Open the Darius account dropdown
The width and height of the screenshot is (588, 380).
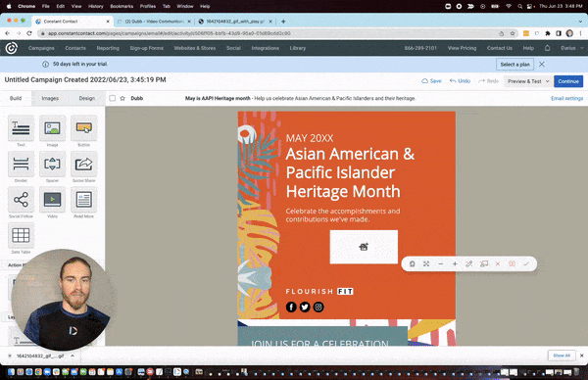coord(572,48)
